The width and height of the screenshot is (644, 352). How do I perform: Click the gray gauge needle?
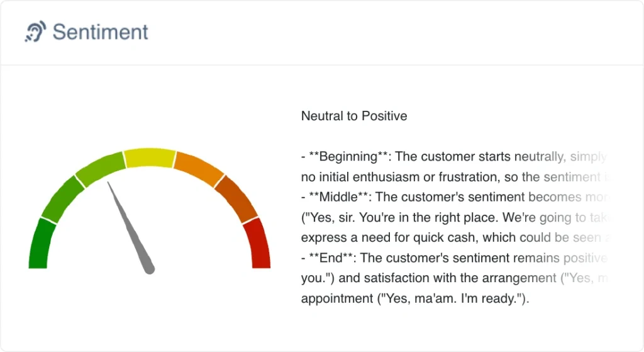131,227
